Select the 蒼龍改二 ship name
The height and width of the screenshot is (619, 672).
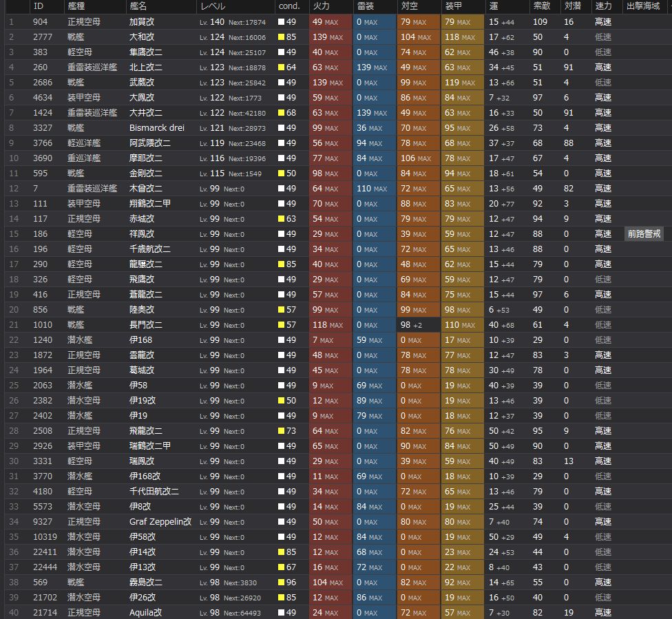pyautogui.click(x=146, y=295)
